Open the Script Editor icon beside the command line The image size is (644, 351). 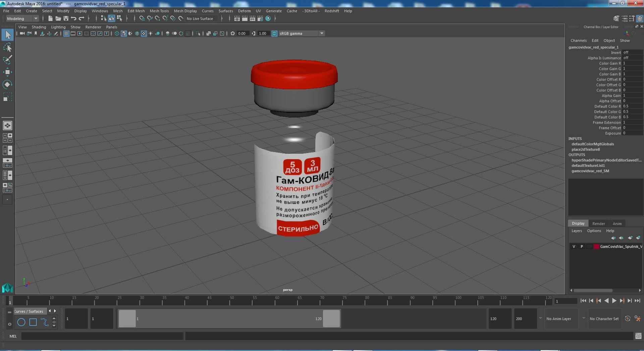coord(638,336)
